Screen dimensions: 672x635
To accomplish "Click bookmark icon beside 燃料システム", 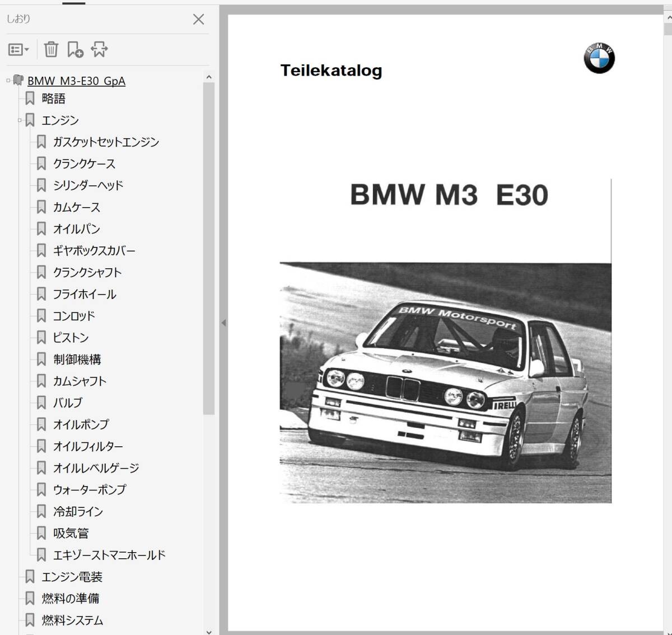I will click(30, 620).
